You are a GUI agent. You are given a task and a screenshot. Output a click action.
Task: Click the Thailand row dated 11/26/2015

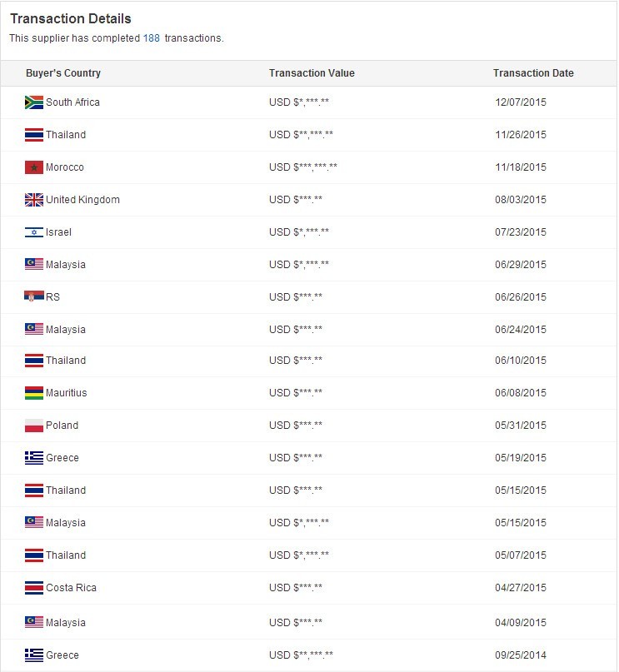point(308,135)
